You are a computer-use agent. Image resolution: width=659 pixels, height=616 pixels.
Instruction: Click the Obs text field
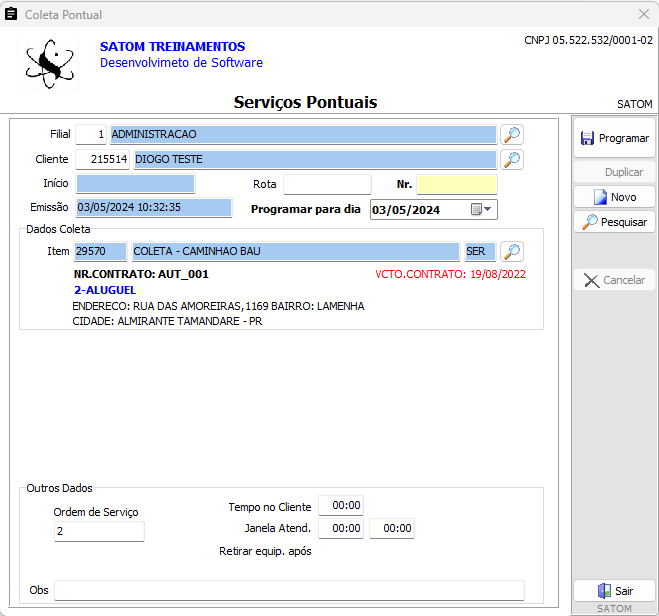pyautogui.click(x=288, y=590)
